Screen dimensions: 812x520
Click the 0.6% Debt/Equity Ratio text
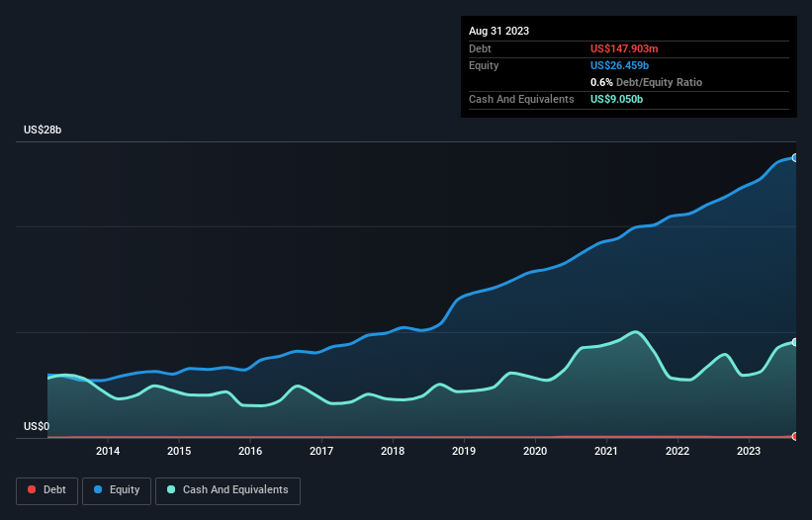point(646,82)
